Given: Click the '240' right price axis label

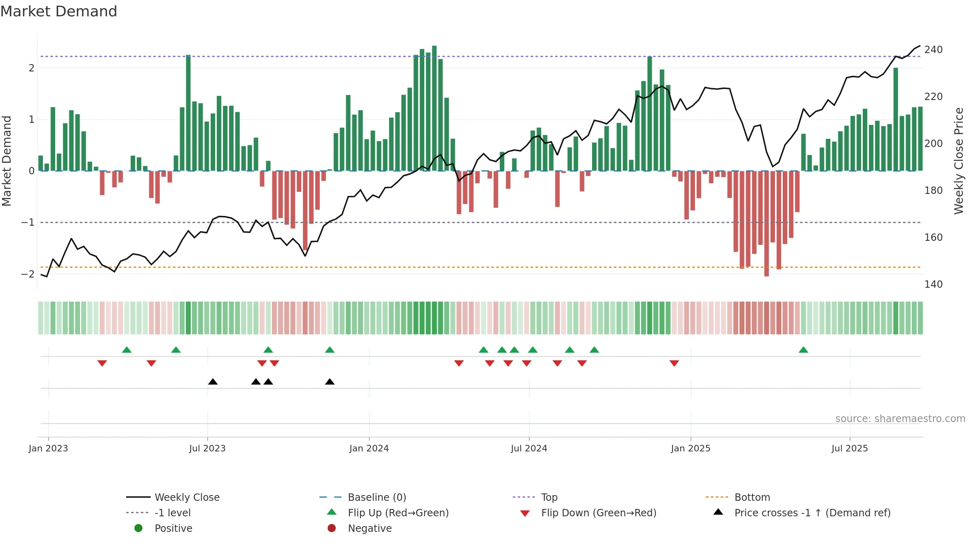Looking at the screenshot, I should (933, 50).
